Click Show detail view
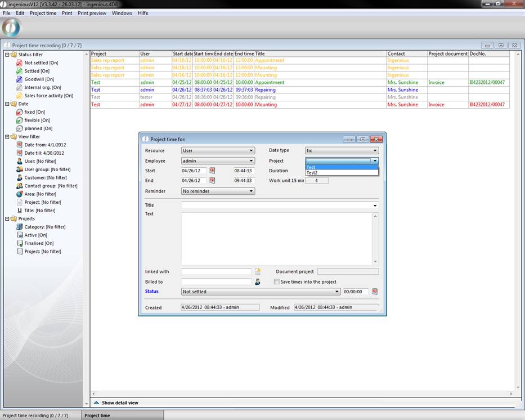 tap(119, 403)
